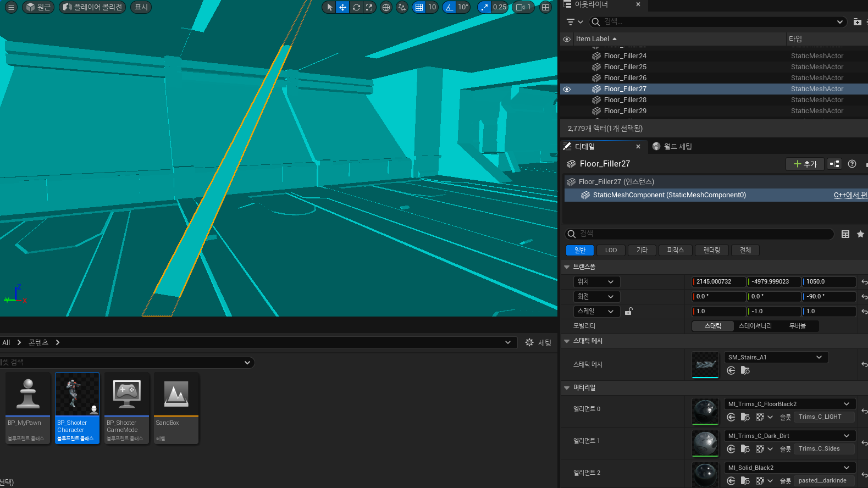Toggle the scale ratio lock icon
Screen dimensions: 868x488
click(x=629, y=311)
